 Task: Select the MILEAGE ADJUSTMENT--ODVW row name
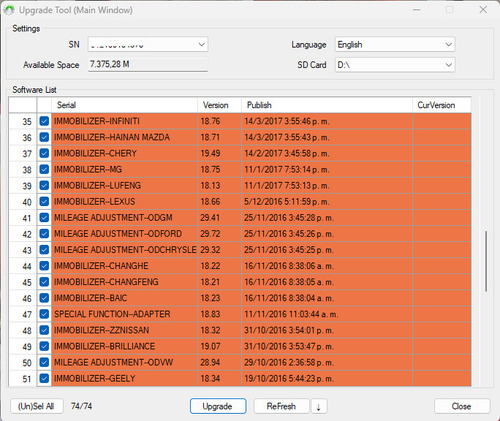pyautogui.click(x=114, y=362)
